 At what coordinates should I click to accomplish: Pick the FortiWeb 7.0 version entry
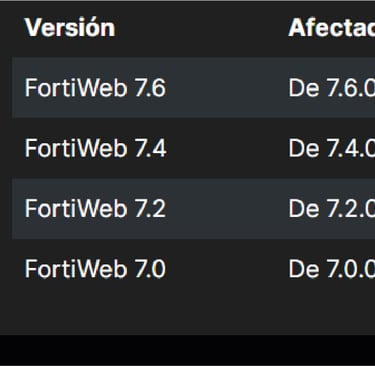[95, 269]
